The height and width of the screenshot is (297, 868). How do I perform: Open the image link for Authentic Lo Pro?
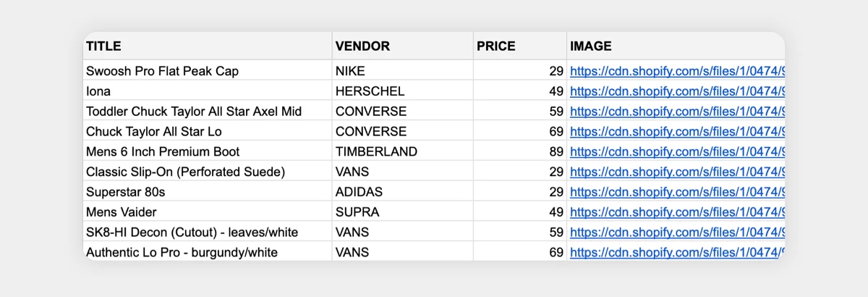point(677,252)
